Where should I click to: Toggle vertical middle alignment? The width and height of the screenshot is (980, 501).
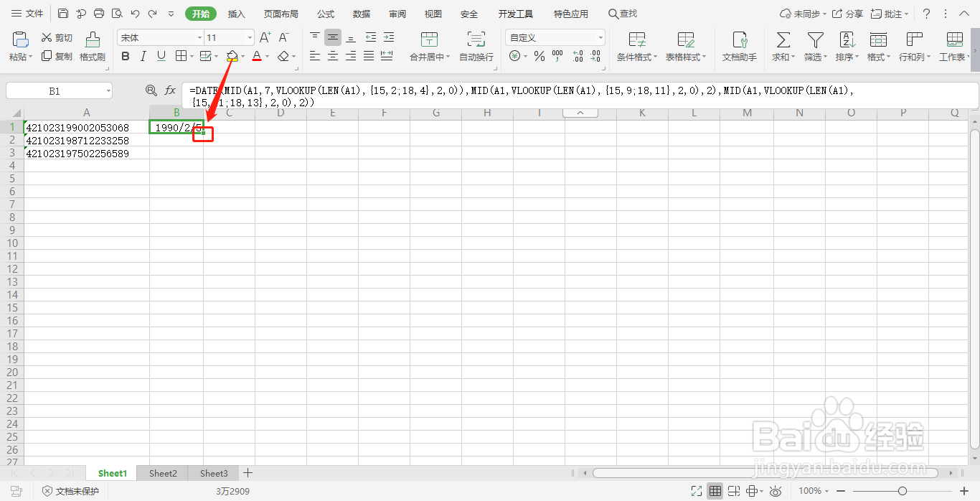coord(333,37)
